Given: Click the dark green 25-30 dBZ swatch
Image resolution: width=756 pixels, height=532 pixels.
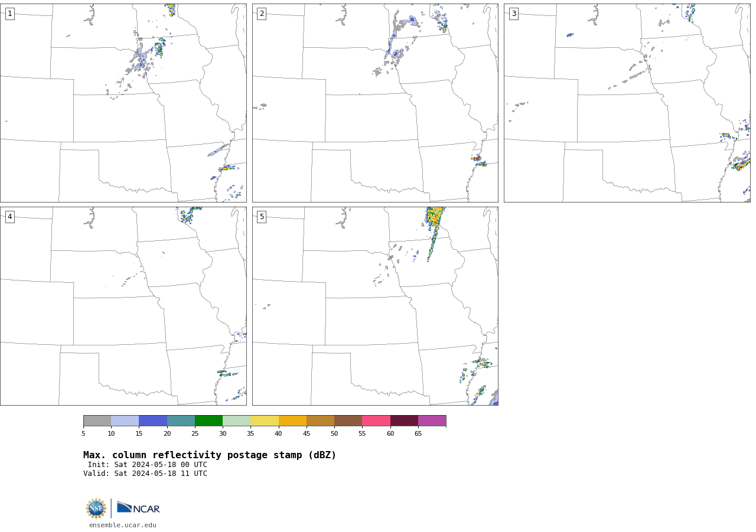Looking at the screenshot, I should pos(208,421).
